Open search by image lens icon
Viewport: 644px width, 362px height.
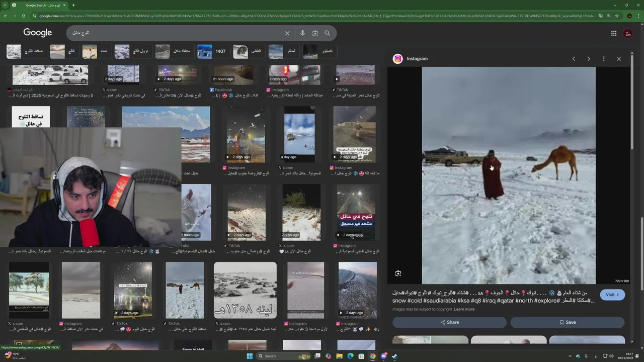315,33
